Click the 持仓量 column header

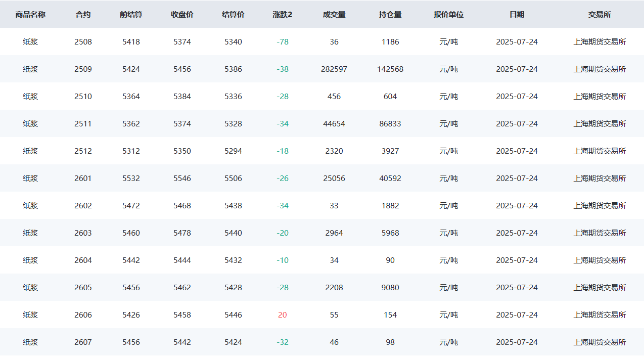(390, 15)
